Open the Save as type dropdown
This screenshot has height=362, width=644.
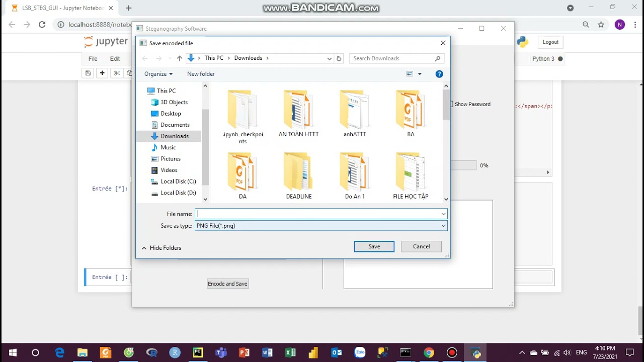coord(320,226)
